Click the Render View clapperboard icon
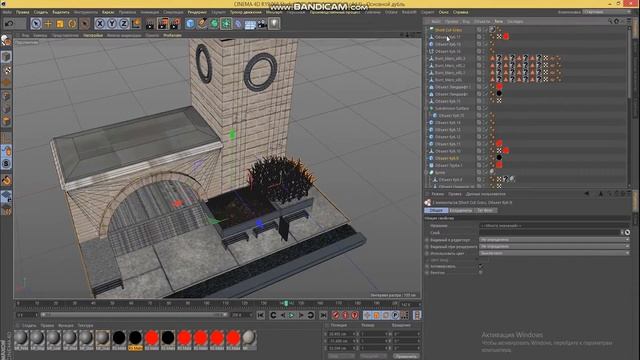 (150, 24)
